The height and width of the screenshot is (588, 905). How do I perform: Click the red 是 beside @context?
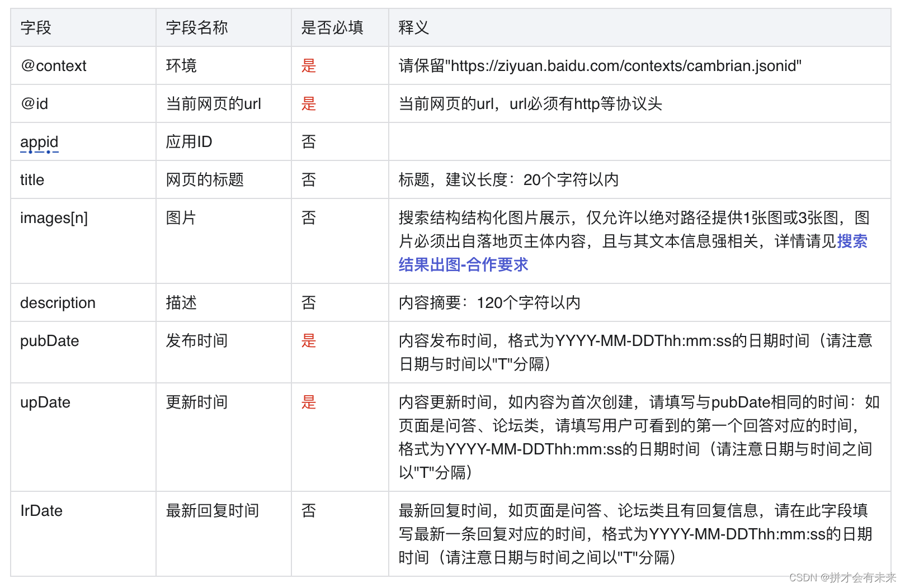[309, 65]
